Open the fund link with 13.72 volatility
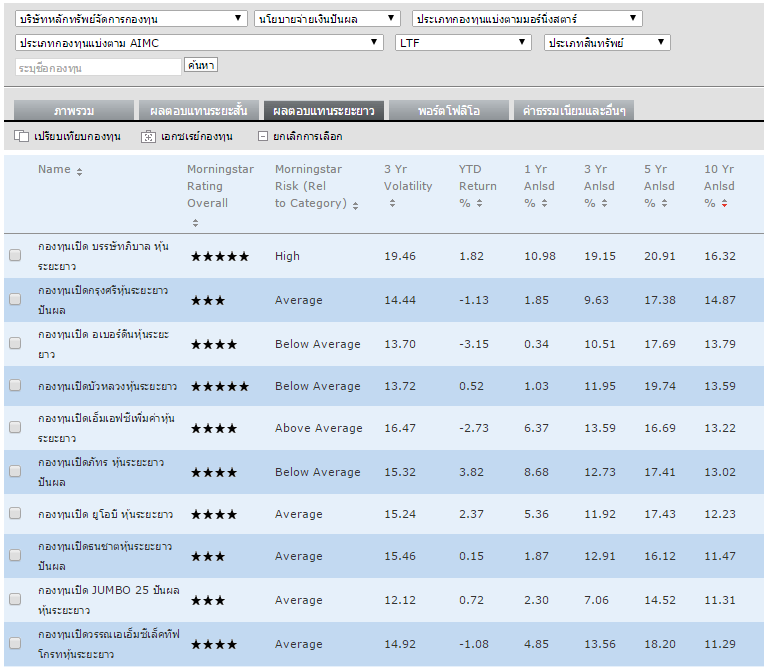This screenshot has height=667, width=769. 107,386
